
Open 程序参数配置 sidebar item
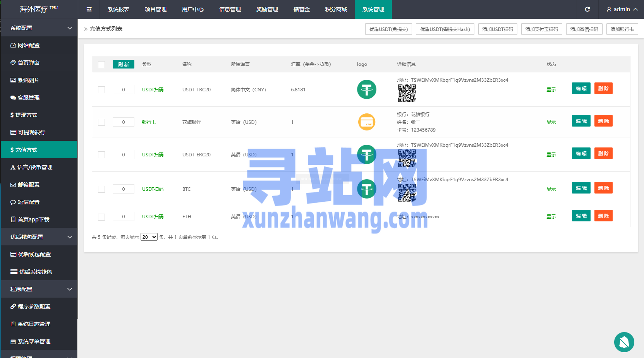[39, 307]
